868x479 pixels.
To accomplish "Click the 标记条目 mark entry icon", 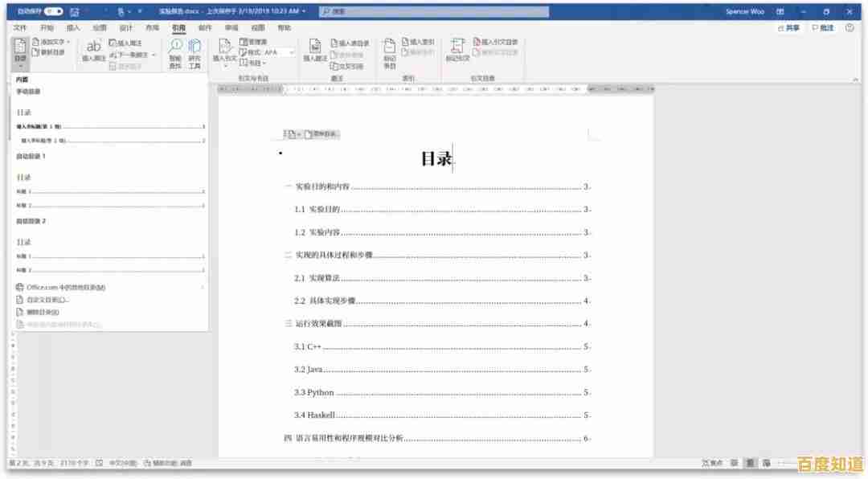I will pos(389,51).
